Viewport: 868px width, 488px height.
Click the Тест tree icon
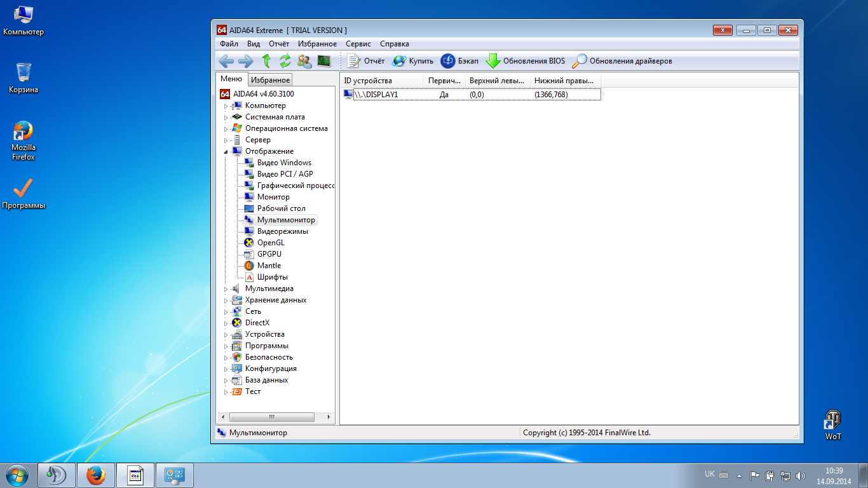(237, 391)
